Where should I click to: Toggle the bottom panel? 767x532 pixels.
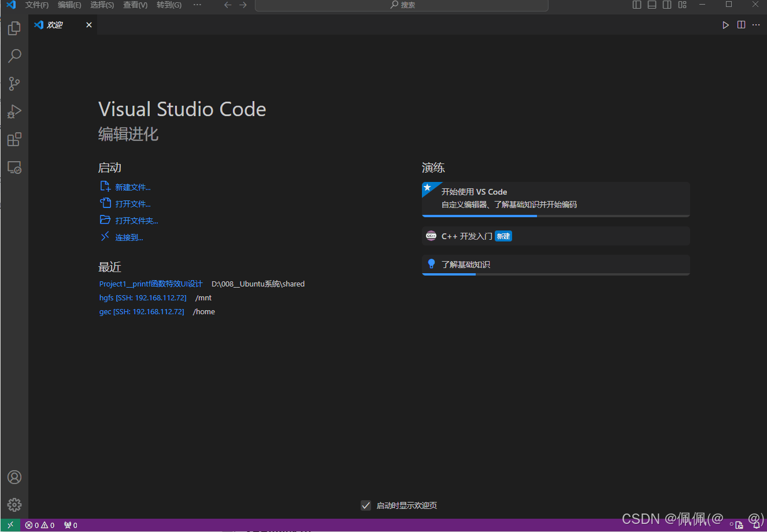point(652,5)
